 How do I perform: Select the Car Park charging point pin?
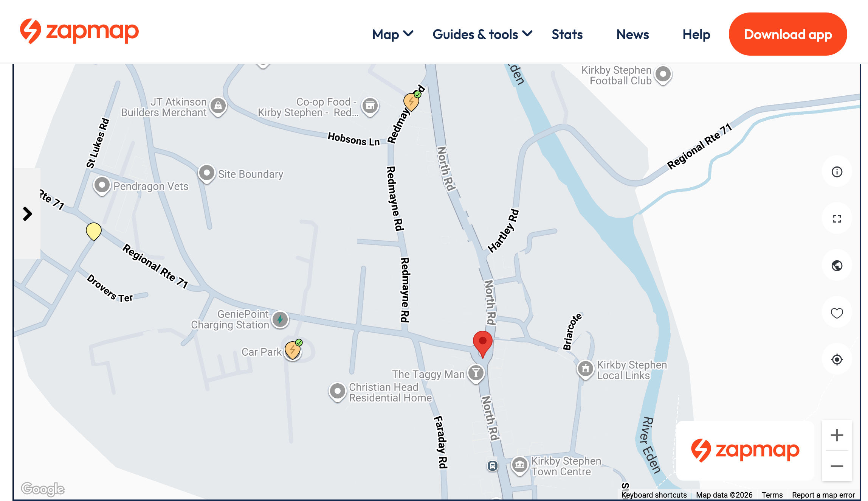tap(293, 350)
